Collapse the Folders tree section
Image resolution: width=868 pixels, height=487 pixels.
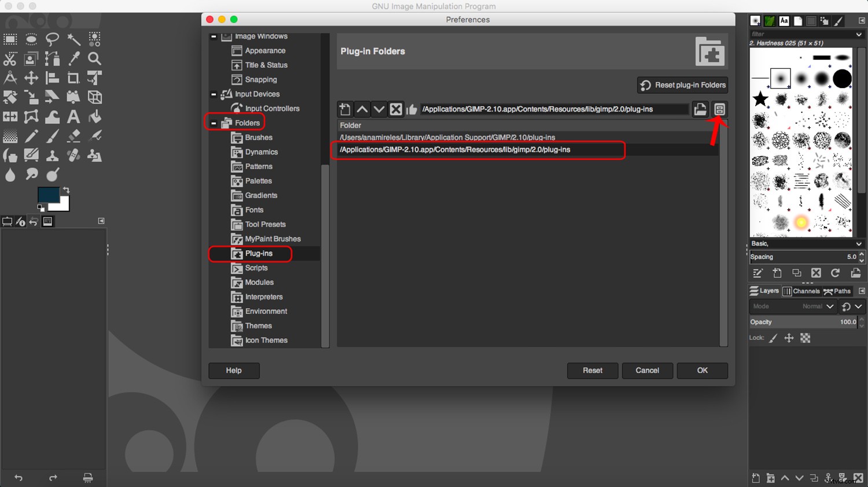point(214,123)
